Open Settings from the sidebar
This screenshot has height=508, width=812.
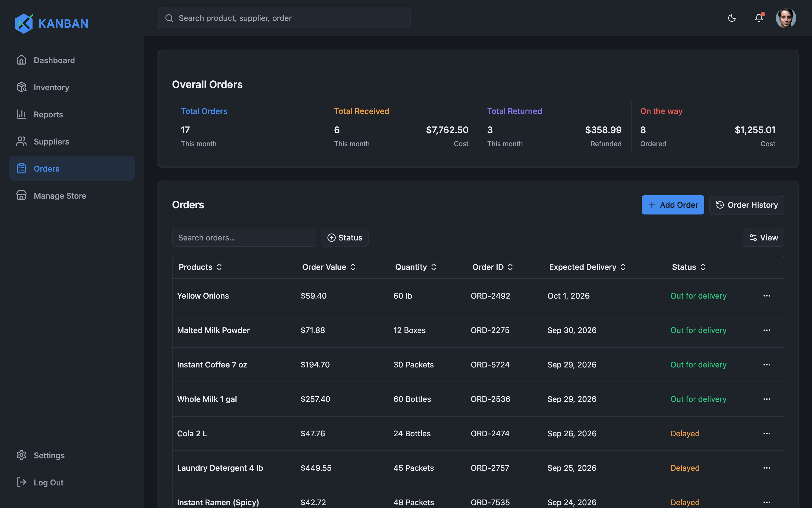(72, 455)
